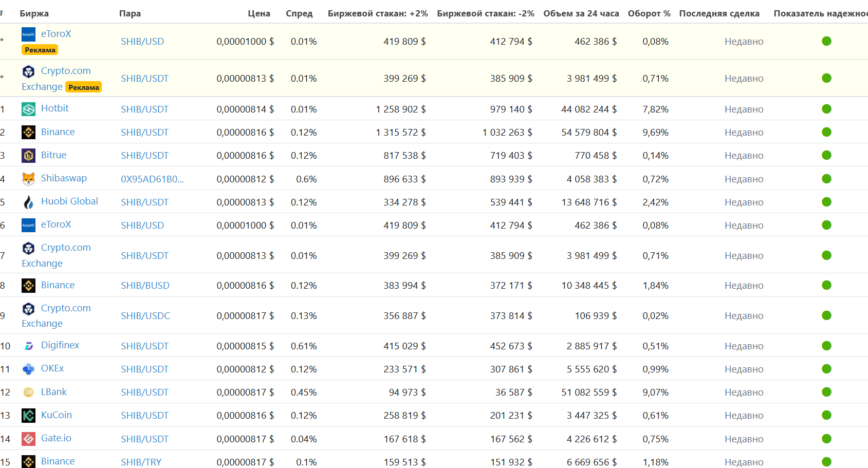Click the Реклама badge under eToroX
The height and width of the screenshot is (468, 868).
(x=40, y=50)
